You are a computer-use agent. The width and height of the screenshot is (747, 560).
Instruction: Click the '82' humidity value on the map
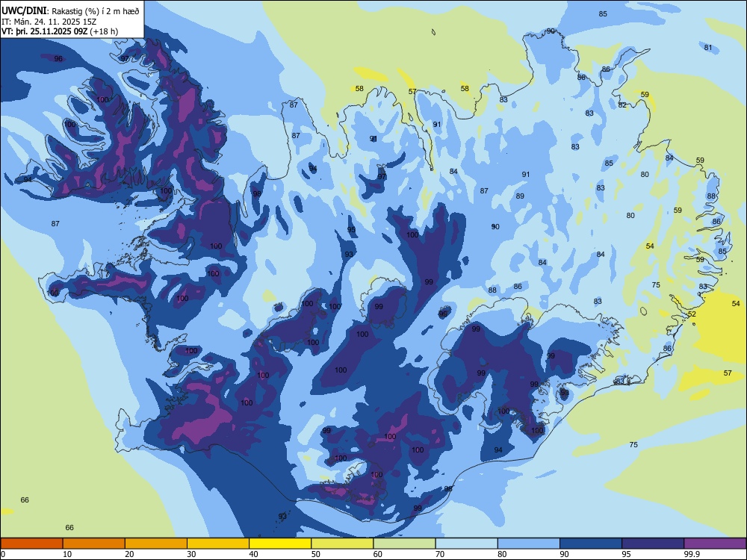pyautogui.click(x=622, y=105)
